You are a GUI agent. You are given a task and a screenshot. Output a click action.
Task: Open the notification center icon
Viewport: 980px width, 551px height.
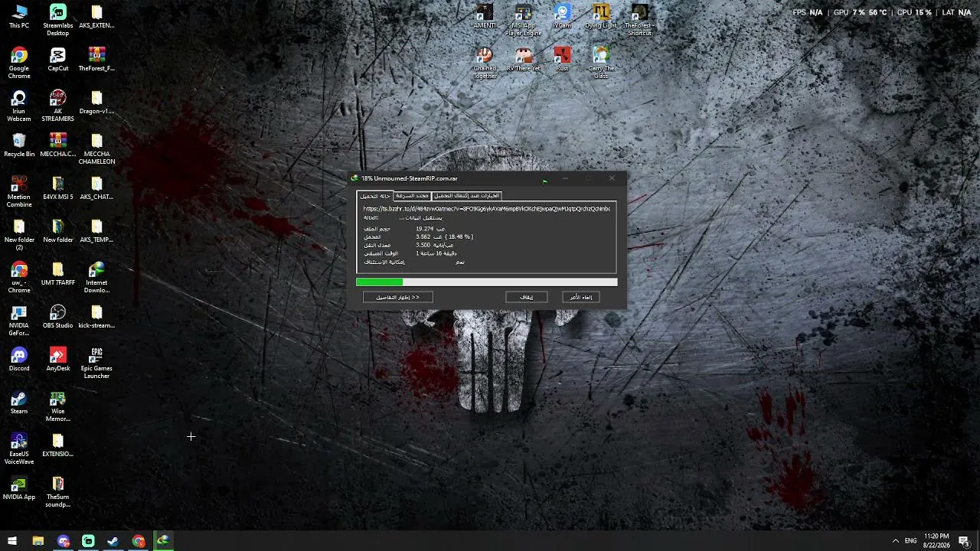click(x=964, y=541)
